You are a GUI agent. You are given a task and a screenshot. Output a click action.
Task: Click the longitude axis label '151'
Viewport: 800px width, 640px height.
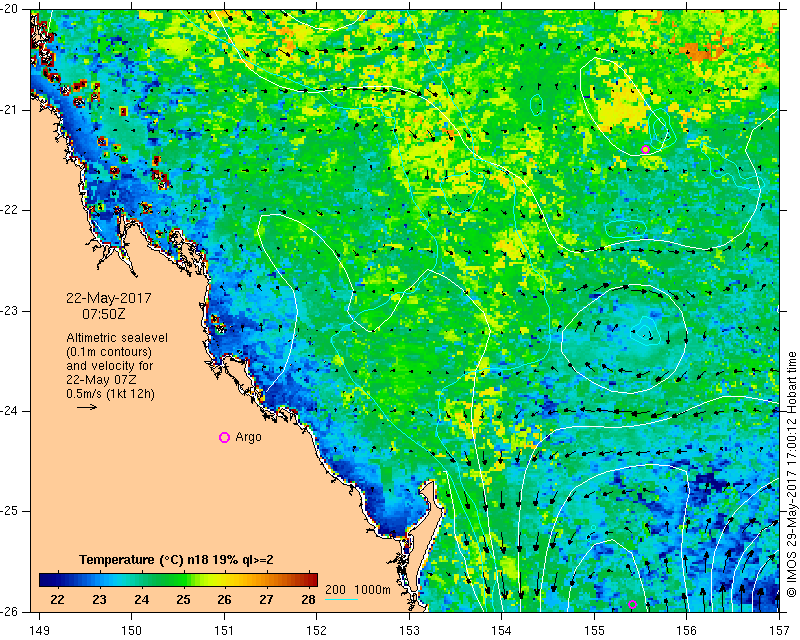point(224,631)
